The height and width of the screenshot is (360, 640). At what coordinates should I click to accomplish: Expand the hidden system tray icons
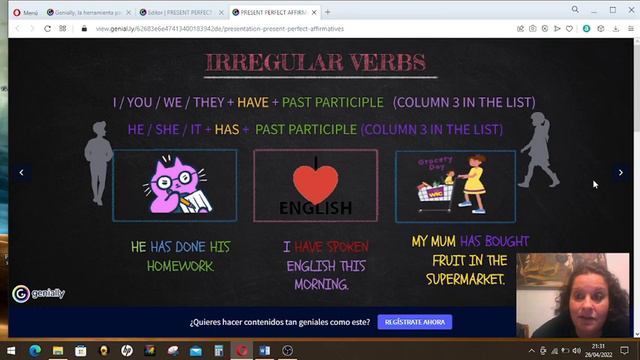tap(531, 351)
